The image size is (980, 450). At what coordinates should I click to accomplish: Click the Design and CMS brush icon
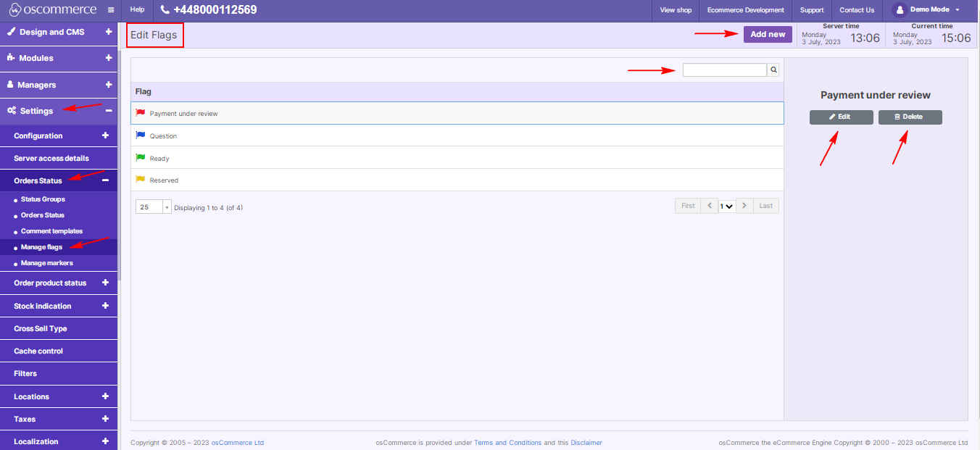(x=12, y=32)
